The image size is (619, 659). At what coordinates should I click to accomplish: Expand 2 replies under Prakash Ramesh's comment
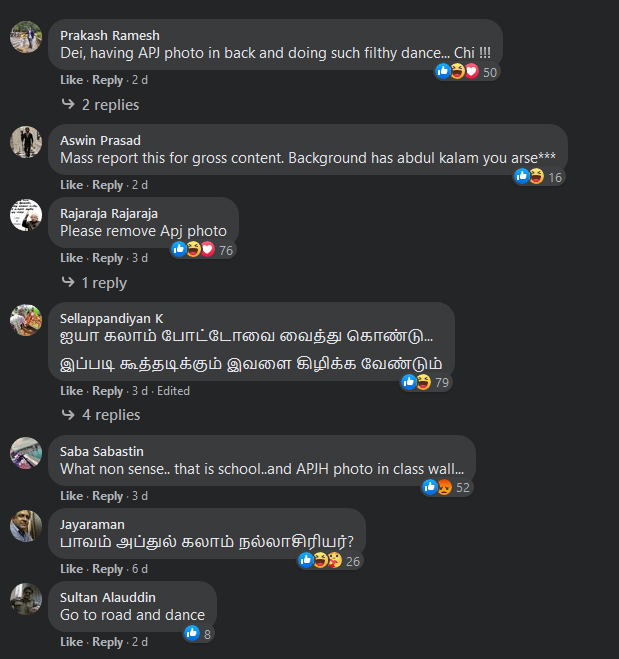100,105
